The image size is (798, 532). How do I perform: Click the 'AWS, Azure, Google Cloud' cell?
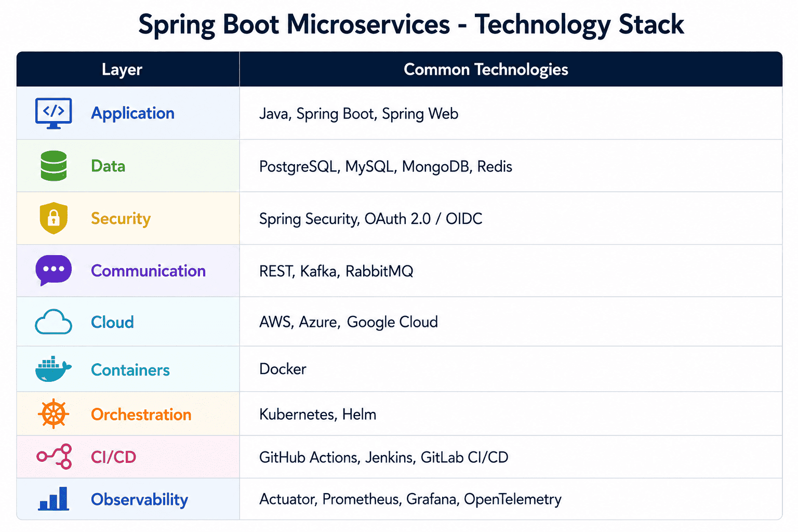(511, 322)
